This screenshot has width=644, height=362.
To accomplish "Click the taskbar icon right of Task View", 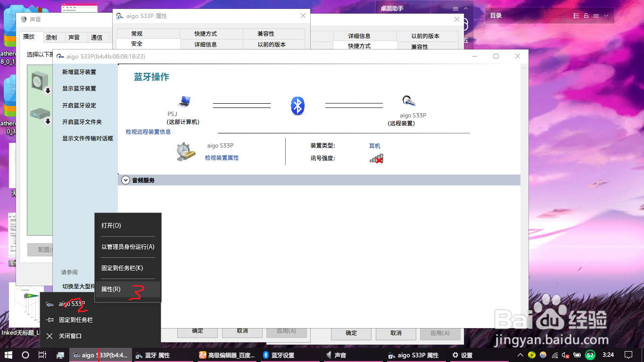I will tap(60, 355).
